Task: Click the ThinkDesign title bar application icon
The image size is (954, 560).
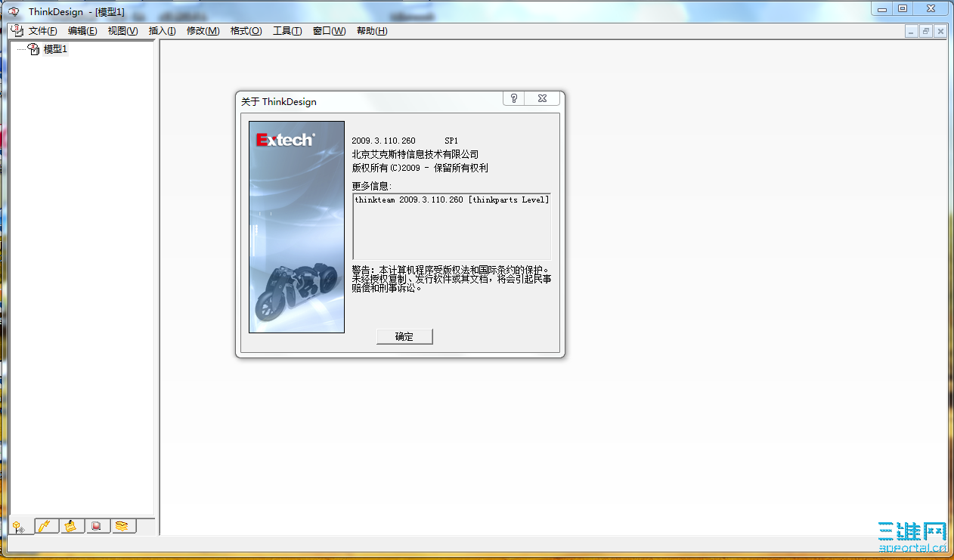Action: (x=14, y=11)
